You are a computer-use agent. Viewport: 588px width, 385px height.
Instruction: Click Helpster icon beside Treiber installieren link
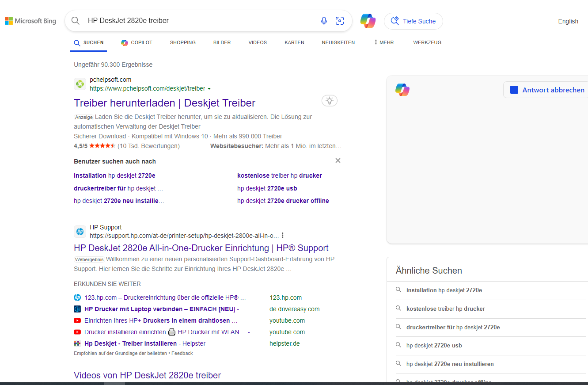point(77,343)
